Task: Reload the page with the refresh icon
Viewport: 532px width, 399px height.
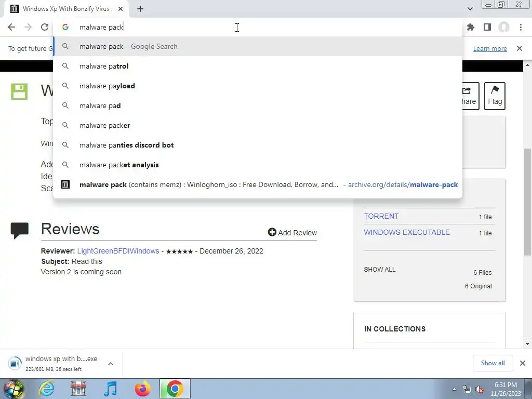Action: pos(45,27)
